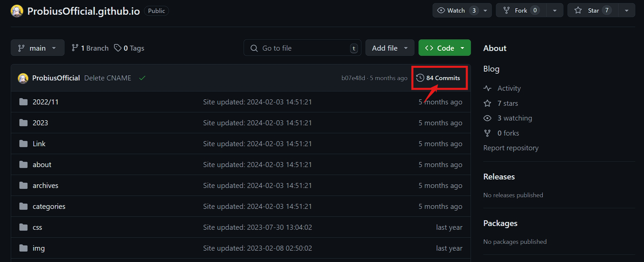The image size is (644, 262).
Task: Open the ProbiusOfficial author link in commit row
Action: pyautogui.click(x=56, y=78)
